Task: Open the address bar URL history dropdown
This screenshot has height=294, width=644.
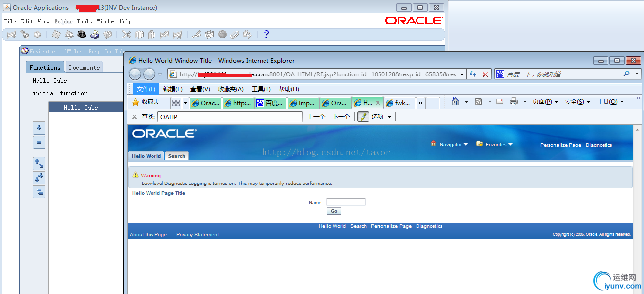Action: click(462, 74)
